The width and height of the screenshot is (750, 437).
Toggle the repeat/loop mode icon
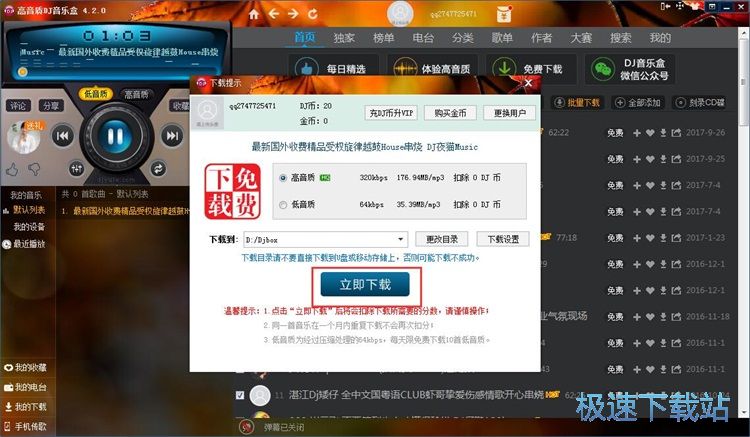(x=158, y=168)
